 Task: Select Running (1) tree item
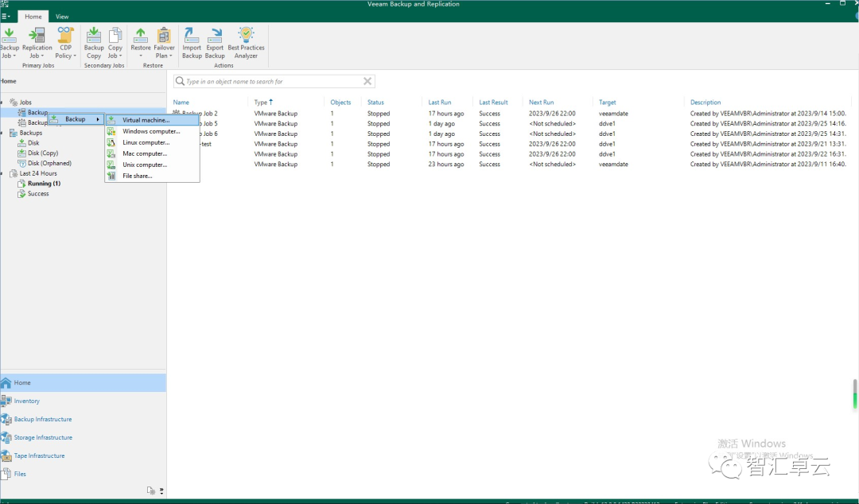click(x=44, y=184)
